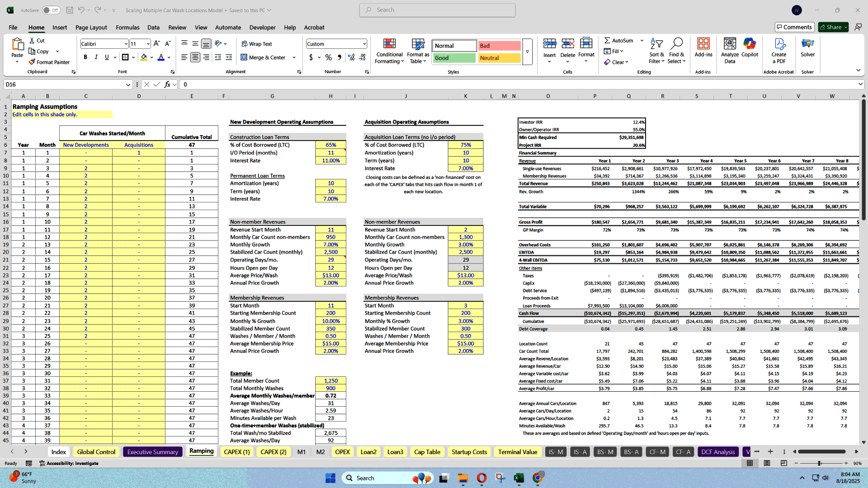Open Add-ins
Image resolution: width=868 pixels, height=488 pixels.
point(703,47)
